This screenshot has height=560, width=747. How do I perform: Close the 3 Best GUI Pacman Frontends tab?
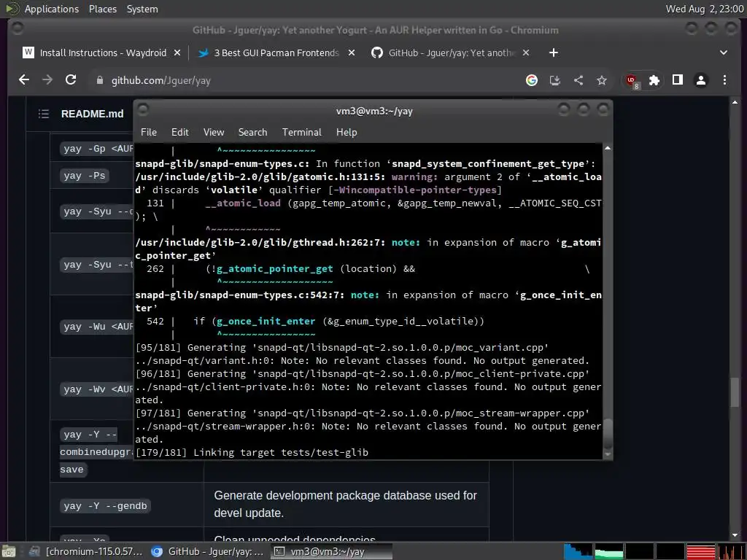(352, 52)
